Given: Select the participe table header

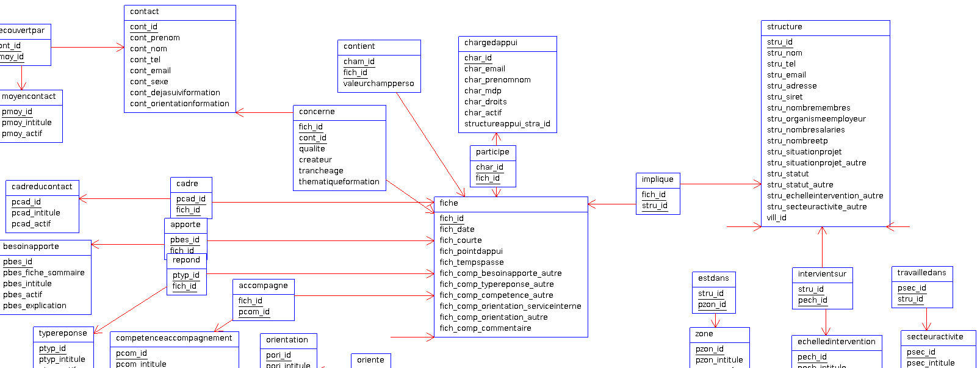Looking at the screenshot, I should pos(492,152).
